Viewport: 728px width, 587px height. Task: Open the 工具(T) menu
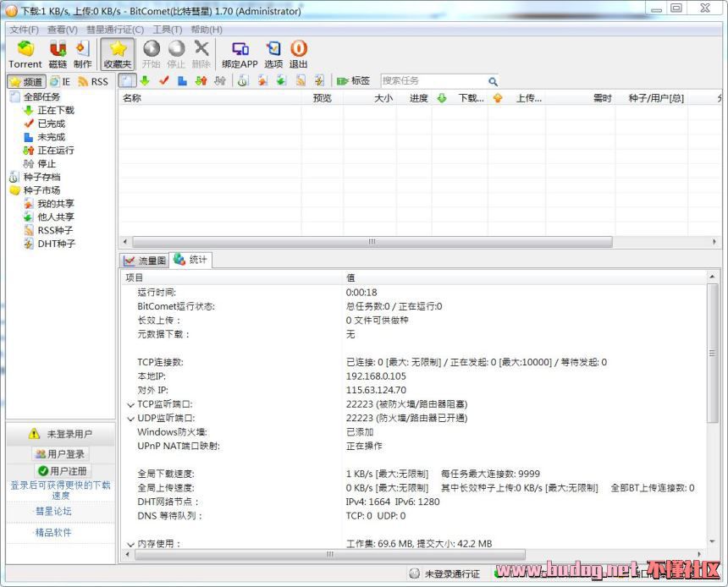[x=168, y=30]
